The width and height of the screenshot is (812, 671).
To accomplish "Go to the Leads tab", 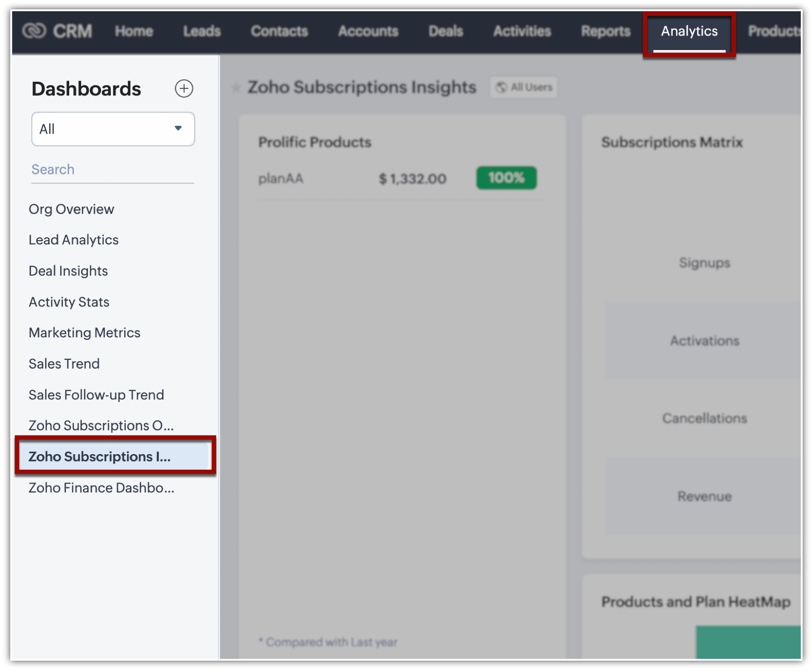I will pyautogui.click(x=202, y=31).
